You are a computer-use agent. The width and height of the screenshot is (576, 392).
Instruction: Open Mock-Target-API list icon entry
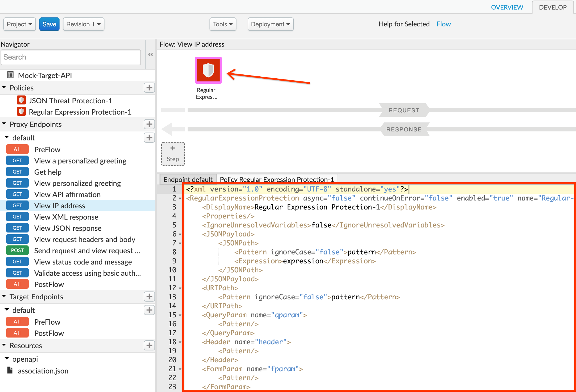45,75
